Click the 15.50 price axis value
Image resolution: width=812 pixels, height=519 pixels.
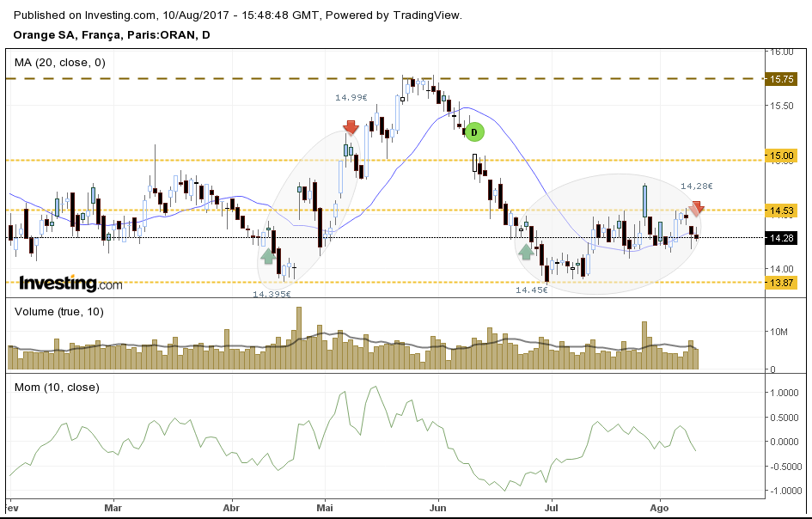coord(781,106)
